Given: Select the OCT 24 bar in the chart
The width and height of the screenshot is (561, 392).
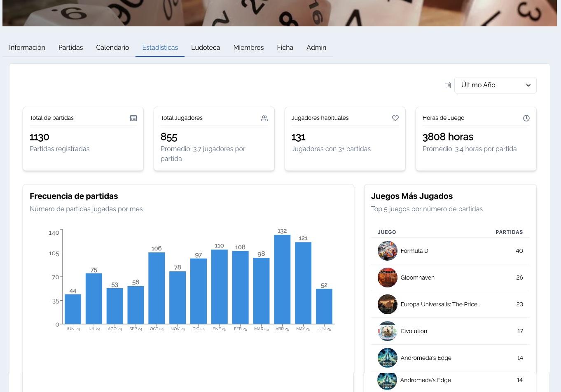Looking at the screenshot, I should [x=157, y=288].
